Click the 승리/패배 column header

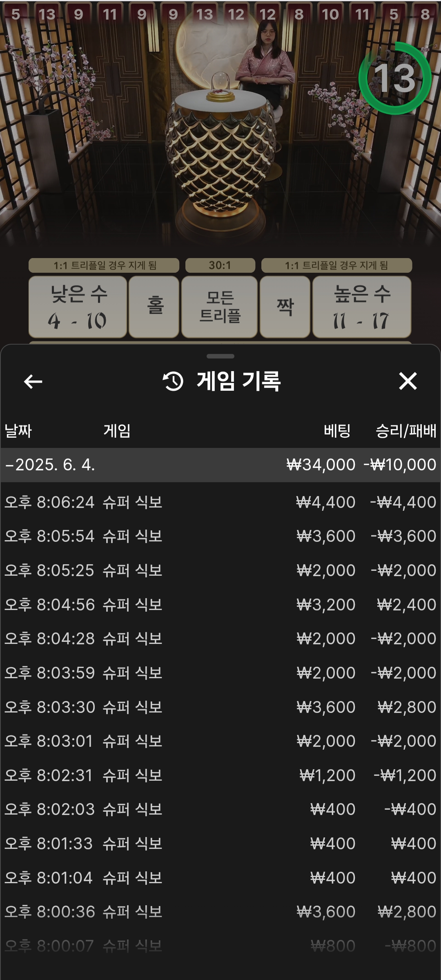(405, 431)
